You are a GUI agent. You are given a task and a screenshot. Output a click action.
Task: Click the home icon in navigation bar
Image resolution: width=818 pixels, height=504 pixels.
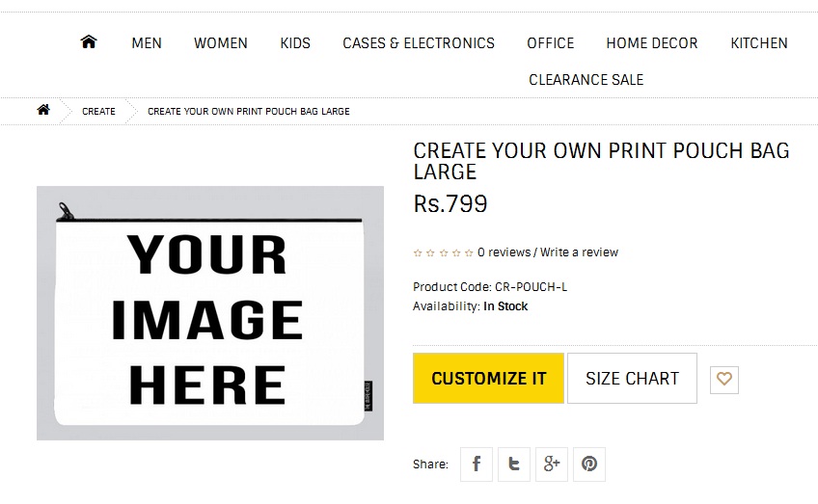click(x=89, y=42)
